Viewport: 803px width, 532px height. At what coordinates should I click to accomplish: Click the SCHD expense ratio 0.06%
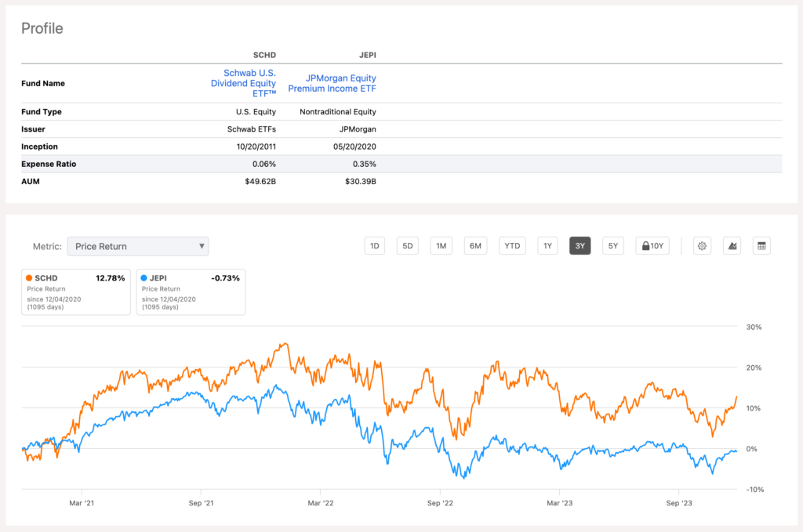click(x=264, y=165)
